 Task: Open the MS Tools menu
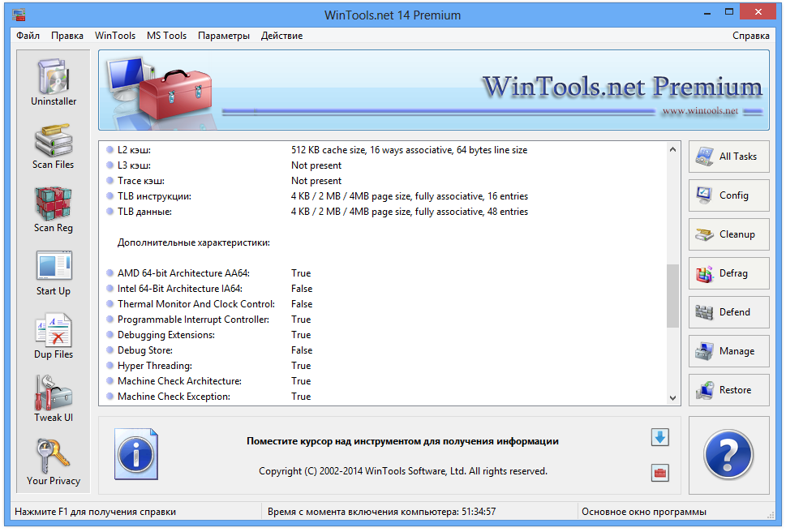166,36
